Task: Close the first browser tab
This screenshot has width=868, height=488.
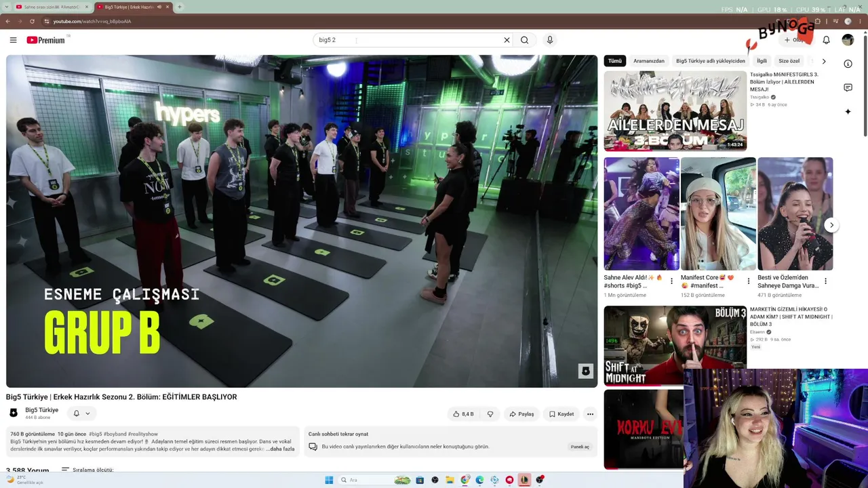Action: (x=87, y=7)
